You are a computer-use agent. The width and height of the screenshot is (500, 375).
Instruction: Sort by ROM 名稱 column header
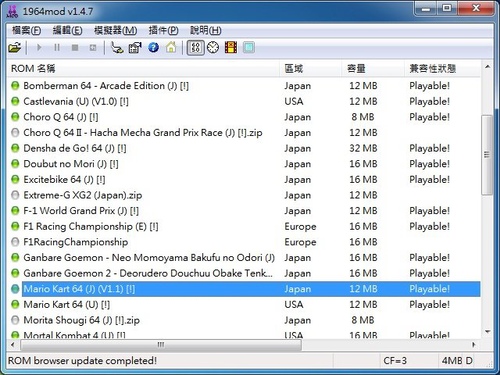tap(143, 69)
